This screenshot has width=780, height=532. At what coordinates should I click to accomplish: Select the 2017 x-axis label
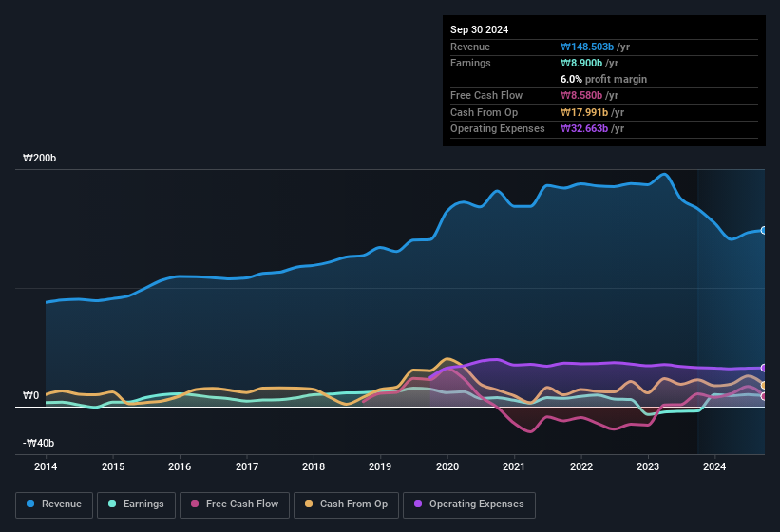(x=247, y=466)
